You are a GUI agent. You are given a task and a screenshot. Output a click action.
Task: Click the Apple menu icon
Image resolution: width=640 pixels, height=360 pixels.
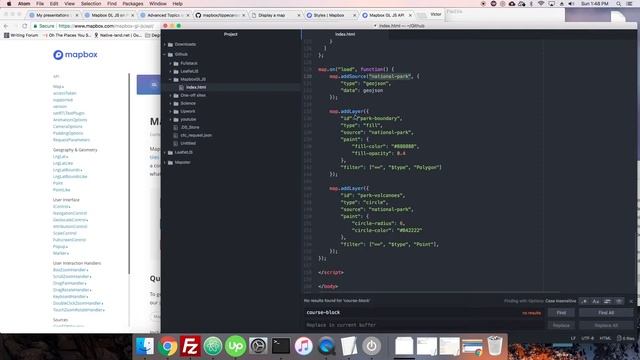[x=9, y=4]
